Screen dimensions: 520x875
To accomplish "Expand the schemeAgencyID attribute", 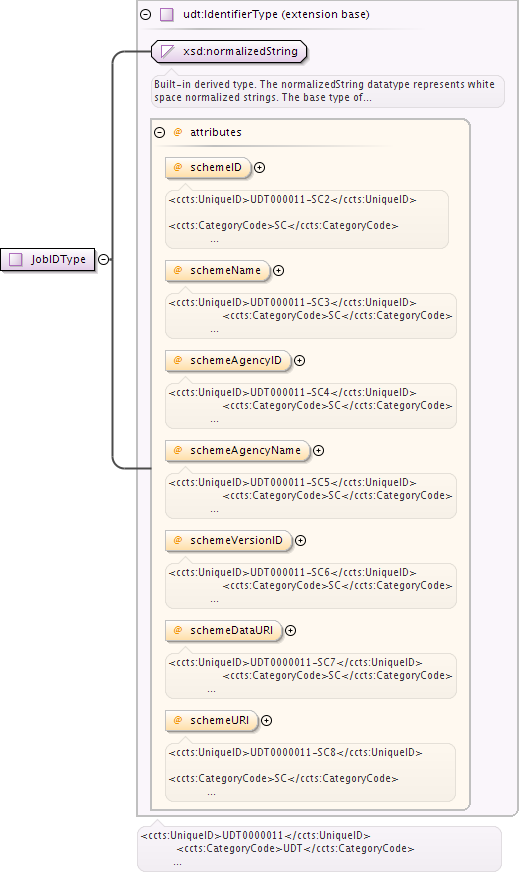I will 300,360.
